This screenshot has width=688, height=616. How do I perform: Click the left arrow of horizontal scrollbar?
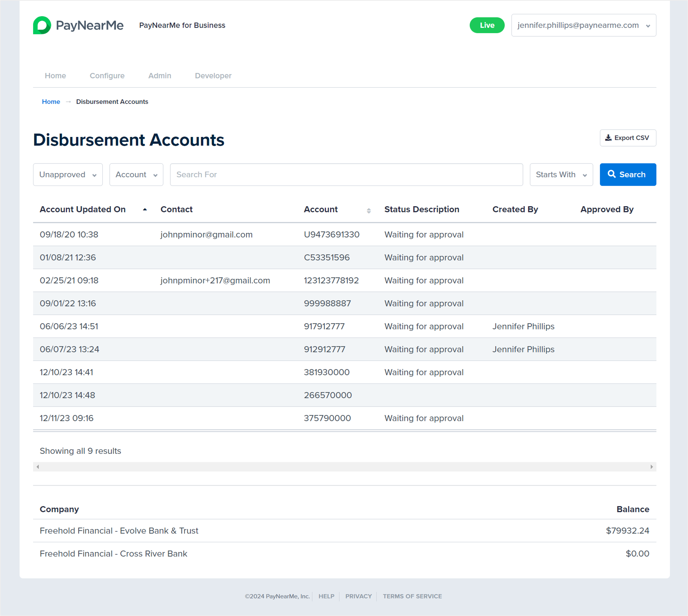(x=38, y=467)
